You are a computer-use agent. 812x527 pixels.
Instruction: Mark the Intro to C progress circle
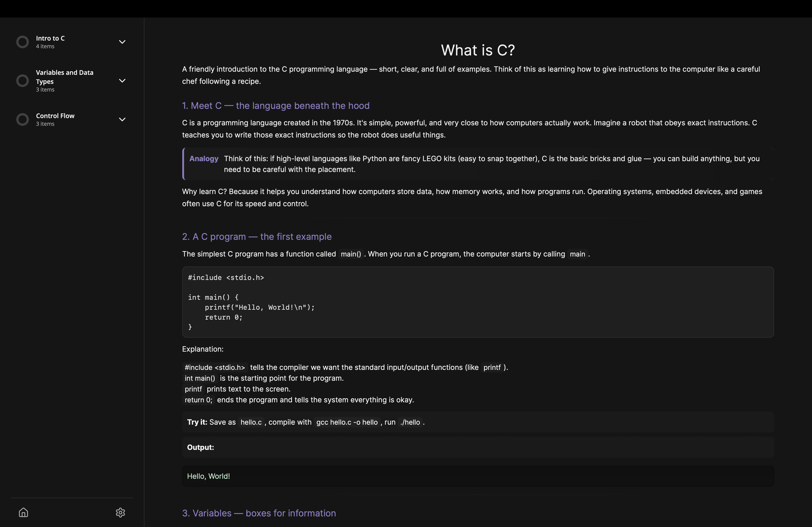23,42
